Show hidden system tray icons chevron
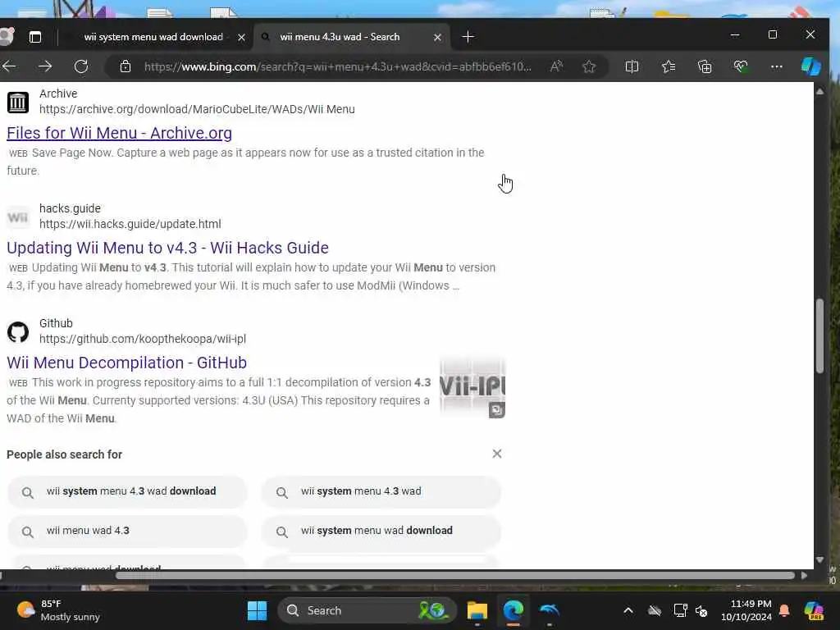Screen dimensions: 840x630 628,610
